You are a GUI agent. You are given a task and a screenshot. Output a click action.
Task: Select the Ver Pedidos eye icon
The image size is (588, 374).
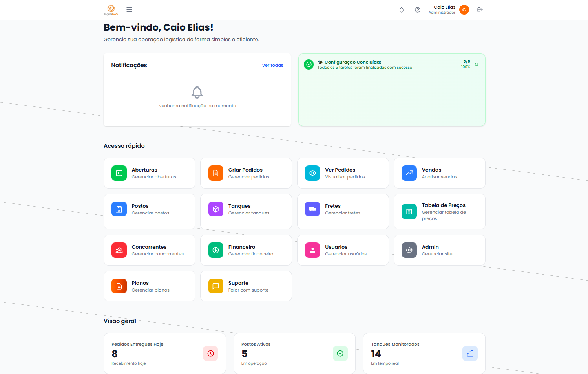[x=312, y=173]
